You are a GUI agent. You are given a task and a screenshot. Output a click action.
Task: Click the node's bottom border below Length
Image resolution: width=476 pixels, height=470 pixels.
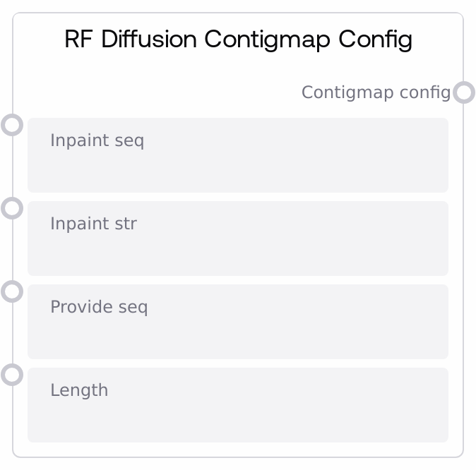pos(237,457)
